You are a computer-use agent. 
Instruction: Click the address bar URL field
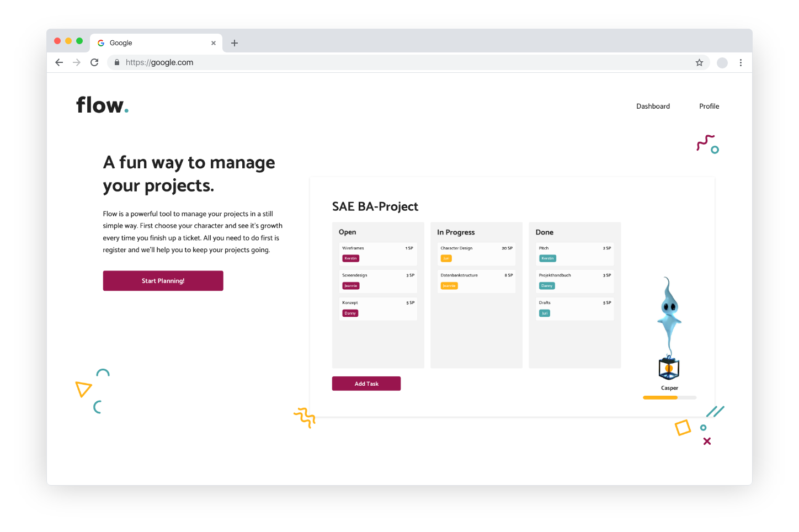tap(386, 62)
